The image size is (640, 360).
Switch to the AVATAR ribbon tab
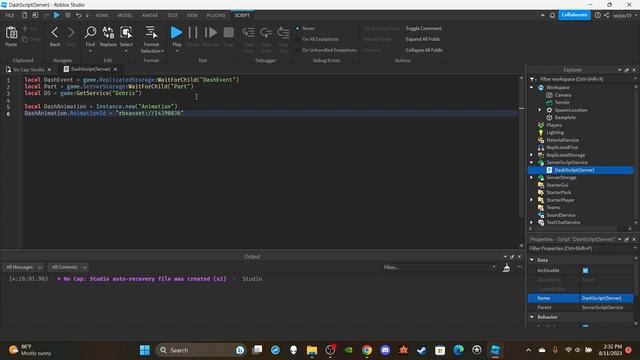tap(150, 16)
